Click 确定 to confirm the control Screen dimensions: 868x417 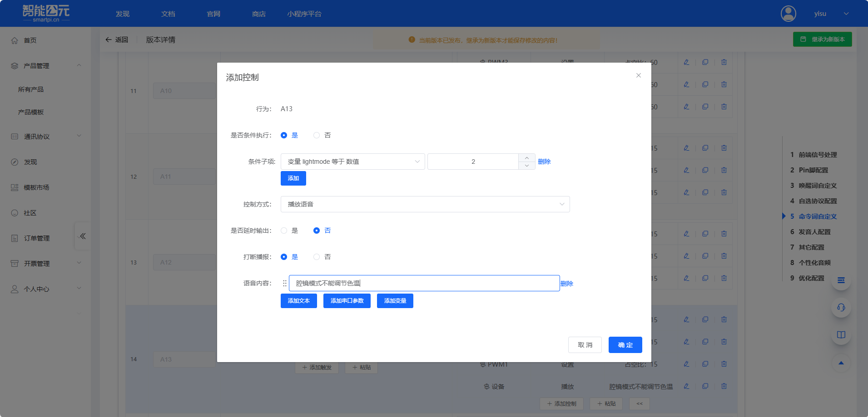tap(625, 345)
